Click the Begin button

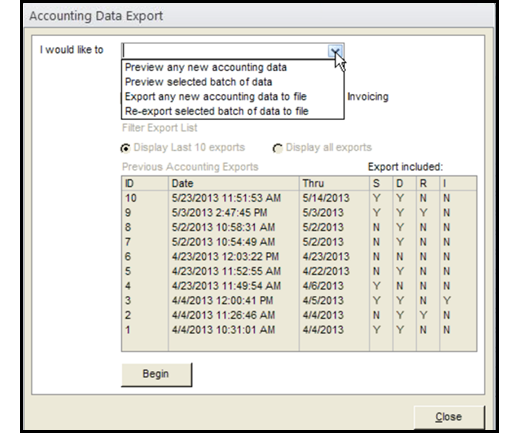coord(156,374)
